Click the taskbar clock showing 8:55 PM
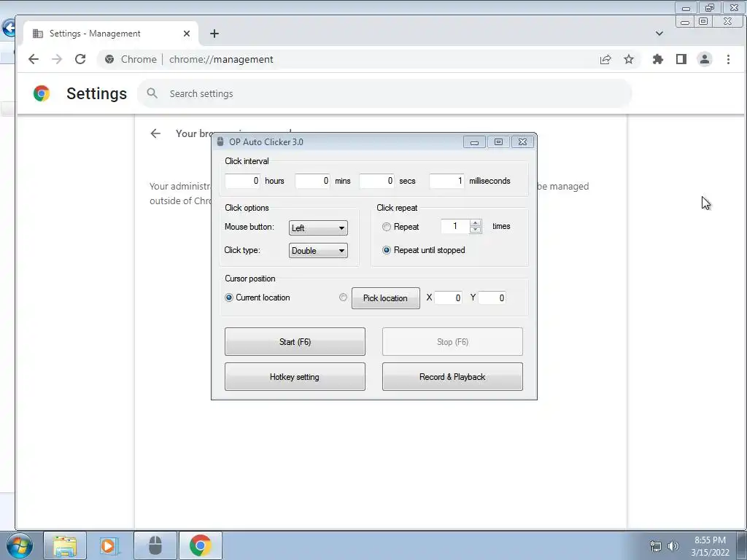747x560 pixels. [711, 546]
